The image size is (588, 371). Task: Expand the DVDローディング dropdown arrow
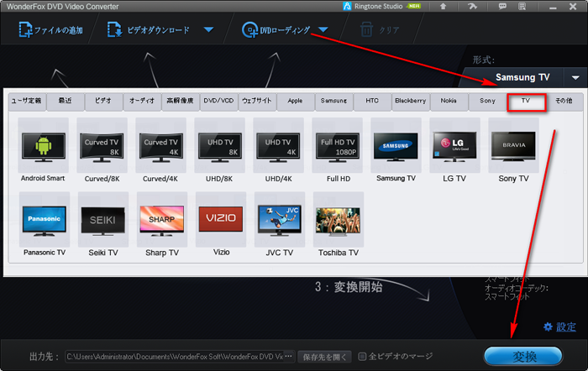point(323,29)
